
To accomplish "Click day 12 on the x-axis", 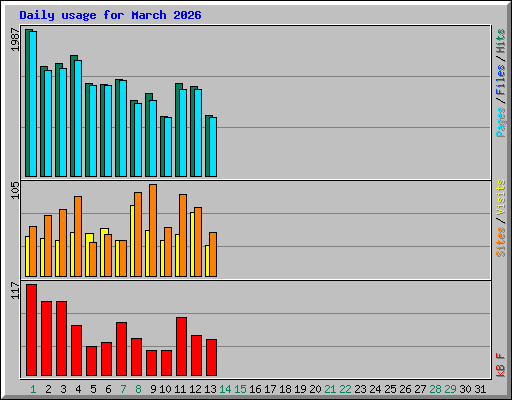I will point(195,389).
